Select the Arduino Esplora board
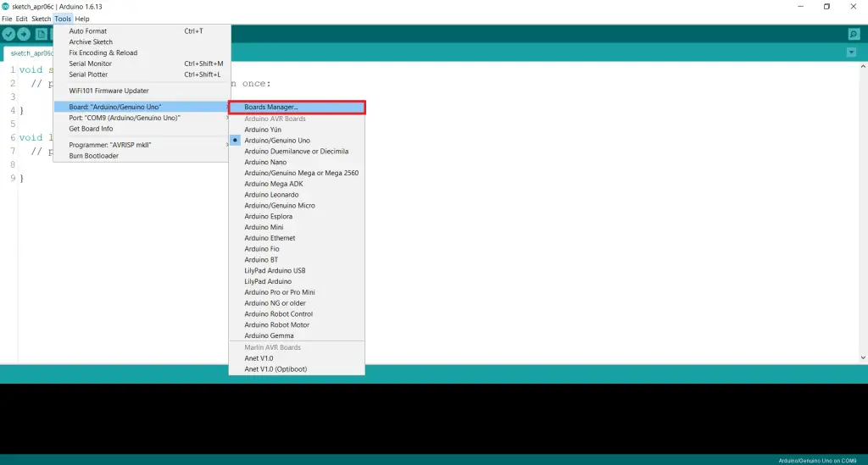This screenshot has height=465, width=868. tap(298, 216)
